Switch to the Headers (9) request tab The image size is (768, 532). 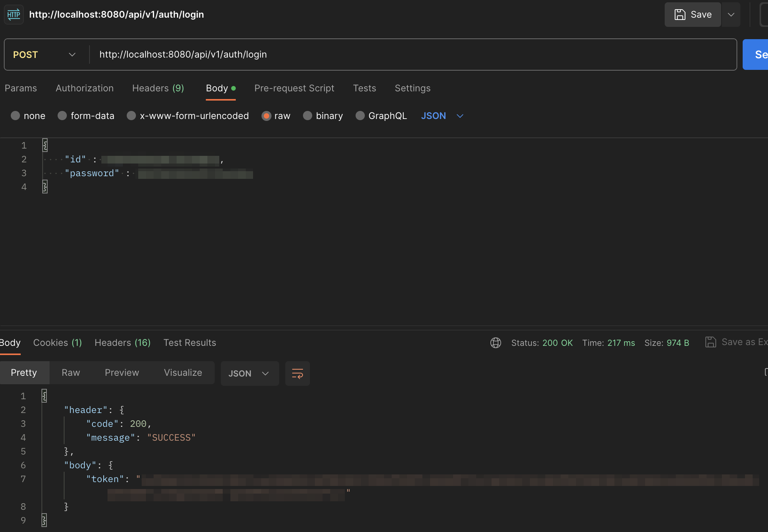point(158,88)
